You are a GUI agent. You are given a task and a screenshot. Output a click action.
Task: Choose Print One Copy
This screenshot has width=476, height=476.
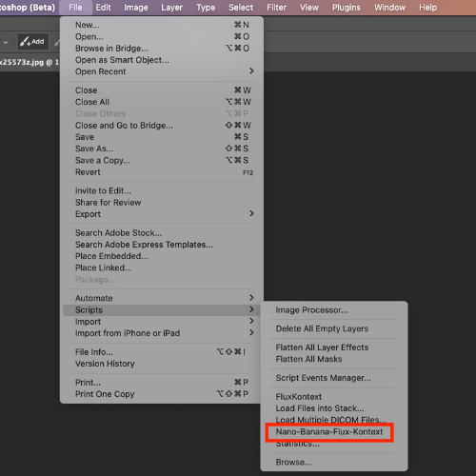tap(162, 394)
